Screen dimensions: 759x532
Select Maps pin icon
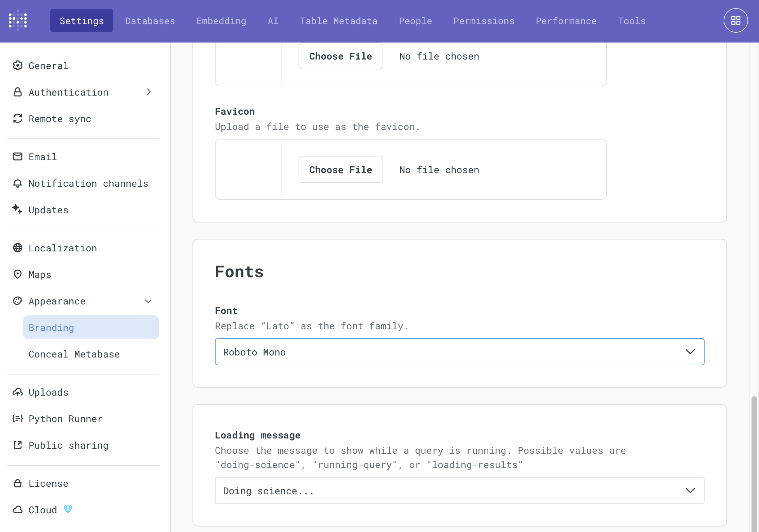tap(18, 274)
